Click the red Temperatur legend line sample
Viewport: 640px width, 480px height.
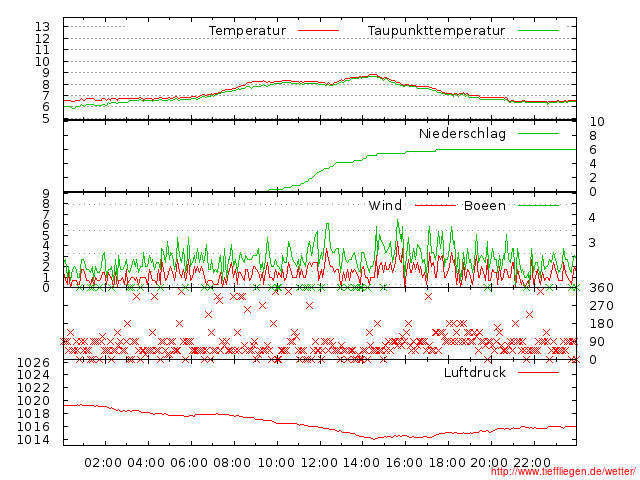pos(318,31)
